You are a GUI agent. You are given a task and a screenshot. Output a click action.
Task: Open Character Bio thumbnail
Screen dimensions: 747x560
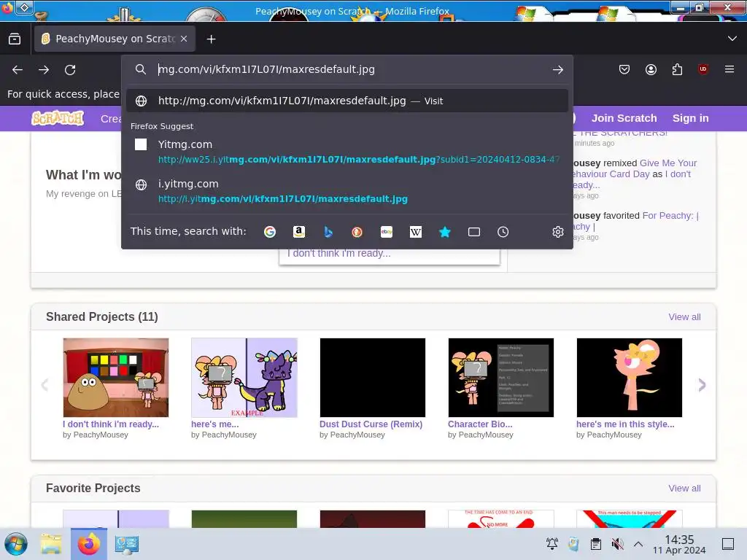coord(500,378)
